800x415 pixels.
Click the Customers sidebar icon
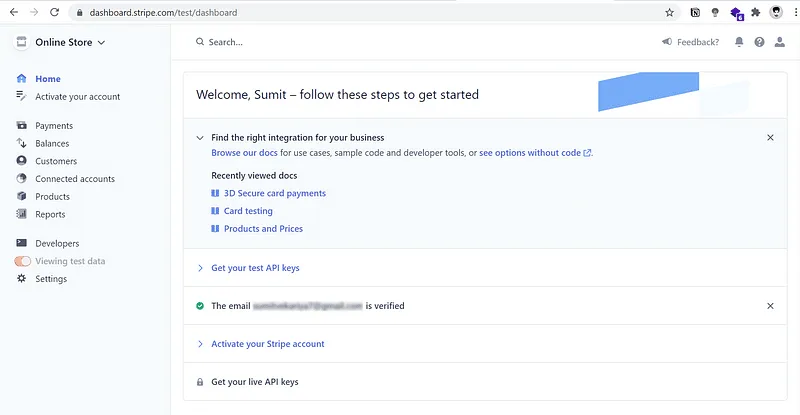pos(21,160)
